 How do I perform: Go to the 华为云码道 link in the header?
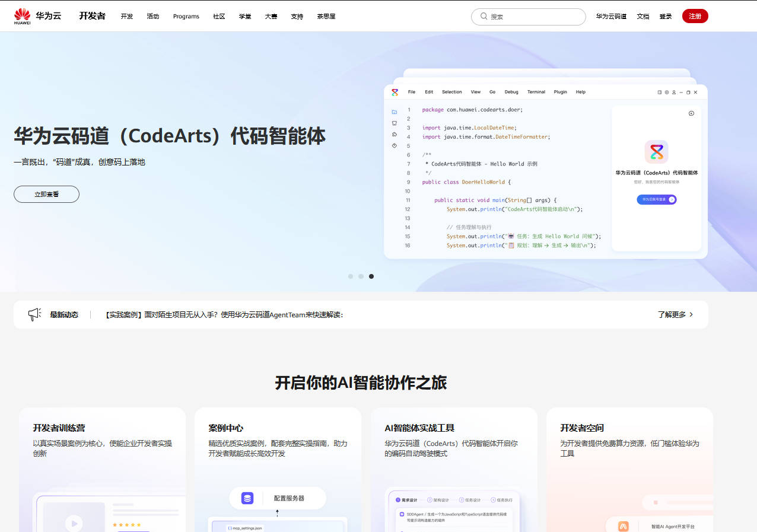point(611,17)
